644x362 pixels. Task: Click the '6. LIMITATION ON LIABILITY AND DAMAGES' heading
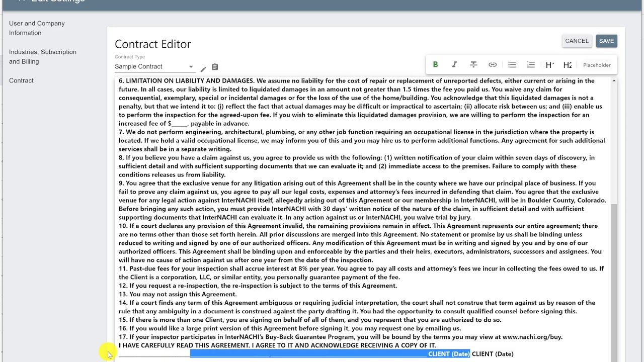(186, 80)
